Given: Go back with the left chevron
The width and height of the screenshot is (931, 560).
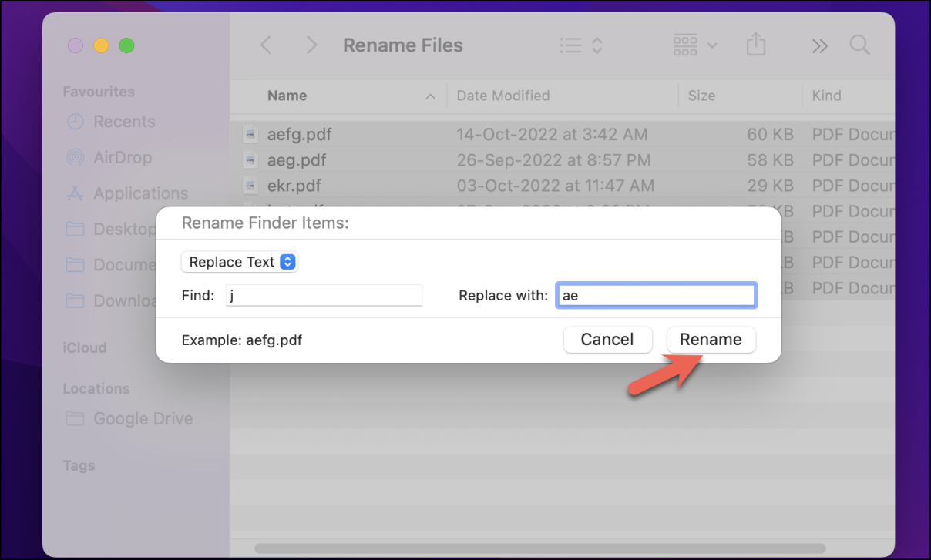Looking at the screenshot, I should (266, 45).
